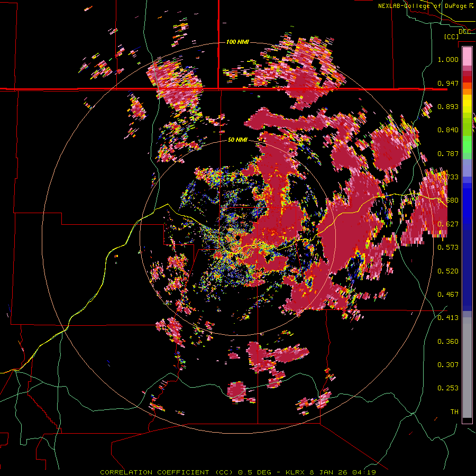Click the 50 NMI range ring label
476x476 pixels.
[237, 140]
